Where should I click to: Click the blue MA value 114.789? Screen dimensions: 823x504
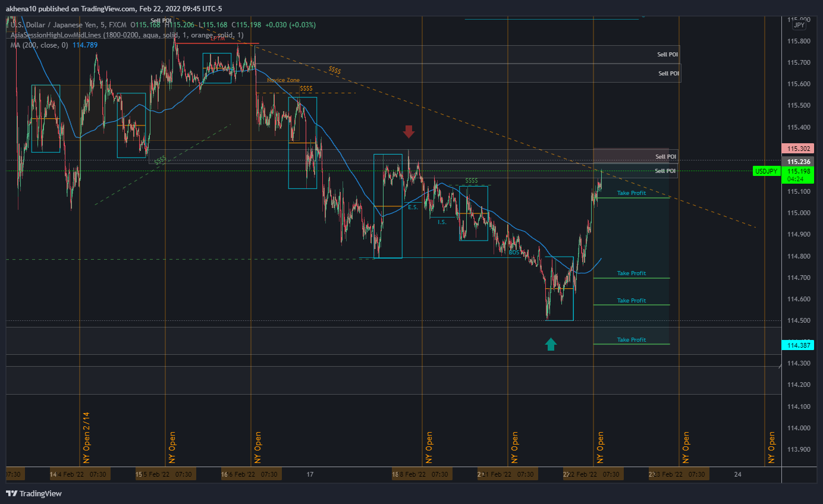coord(85,45)
